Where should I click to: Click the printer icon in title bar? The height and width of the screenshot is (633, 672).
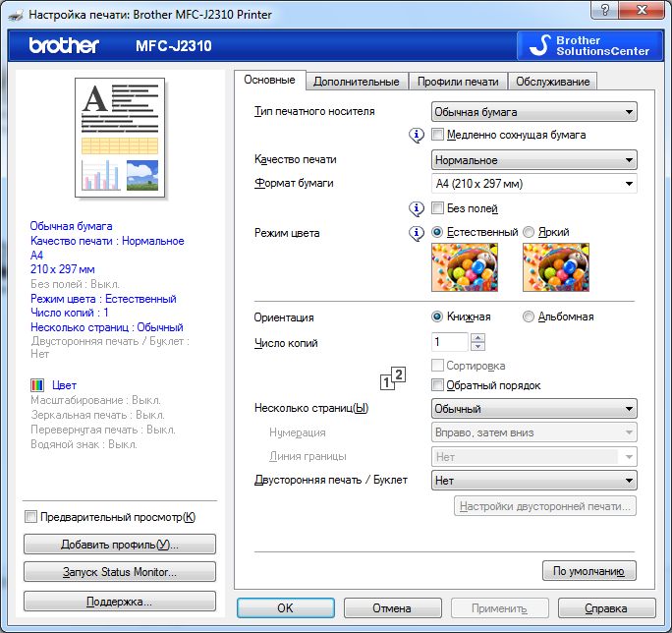click(x=16, y=16)
